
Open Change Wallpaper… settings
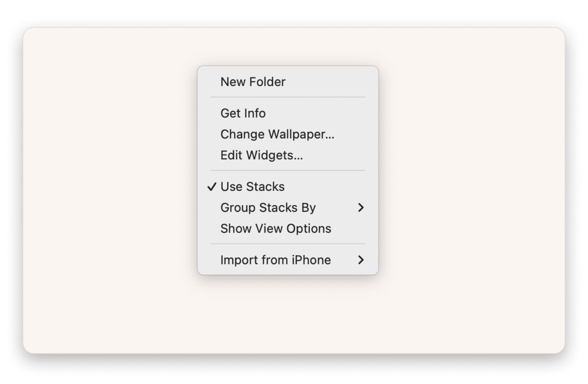click(277, 134)
